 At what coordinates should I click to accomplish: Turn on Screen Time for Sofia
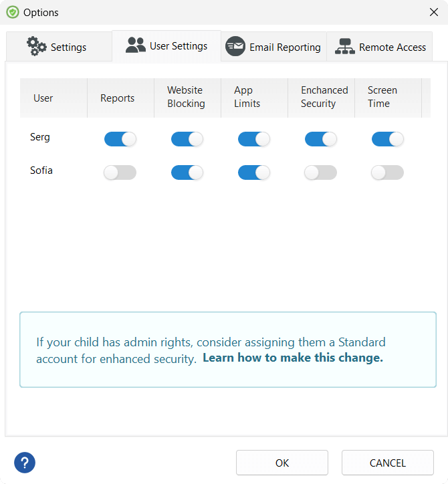tap(388, 172)
